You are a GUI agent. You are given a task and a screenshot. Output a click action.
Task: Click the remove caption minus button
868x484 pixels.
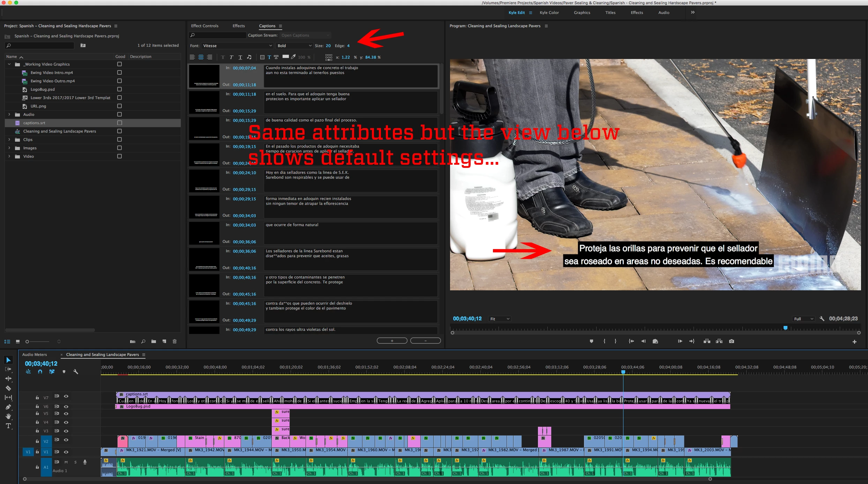coord(425,341)
